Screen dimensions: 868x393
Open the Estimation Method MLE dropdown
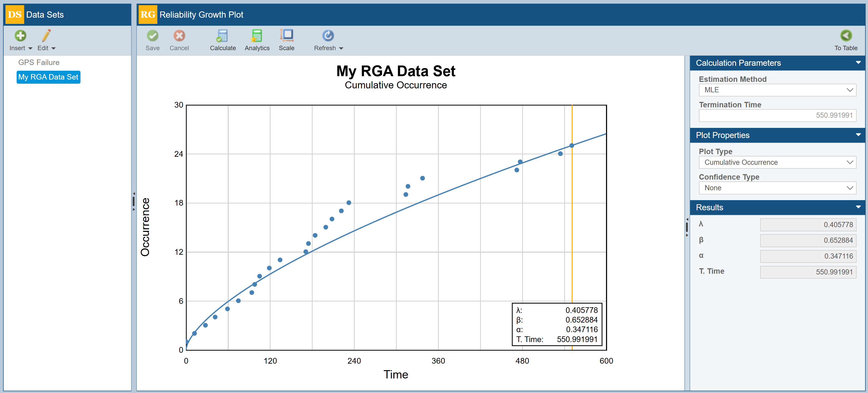(777, 90)
